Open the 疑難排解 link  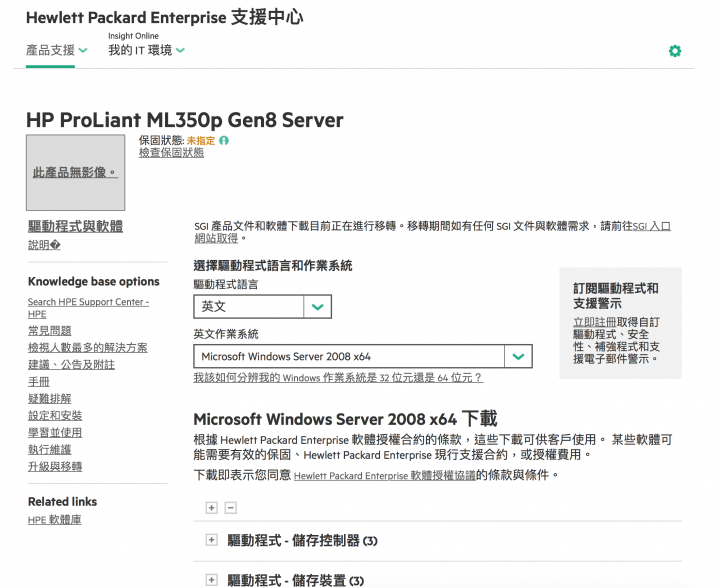coord(50,398)
